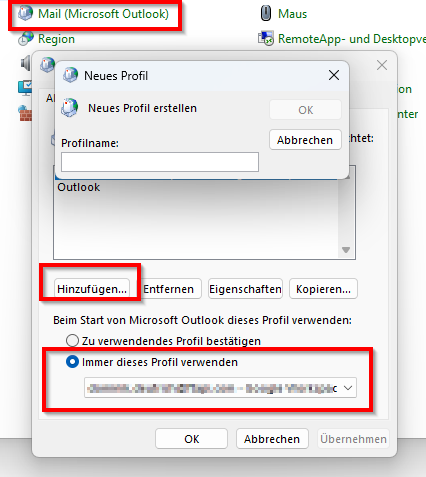Select "Immer dieses Profil verwenden" radio button
This screenshot has height=477, width=426.
point(72,362)
